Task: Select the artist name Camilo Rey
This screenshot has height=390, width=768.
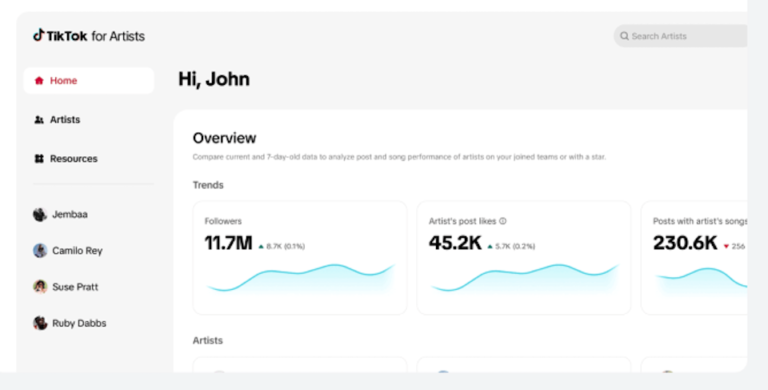Action: click(77, 251)
